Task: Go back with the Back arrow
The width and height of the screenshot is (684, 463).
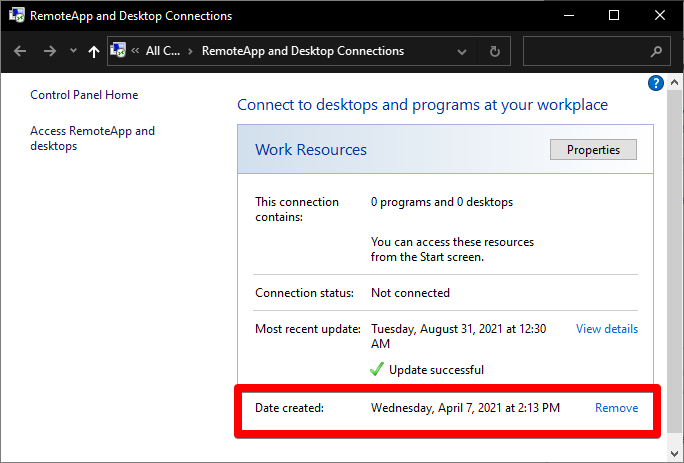Action: (20, 51)
